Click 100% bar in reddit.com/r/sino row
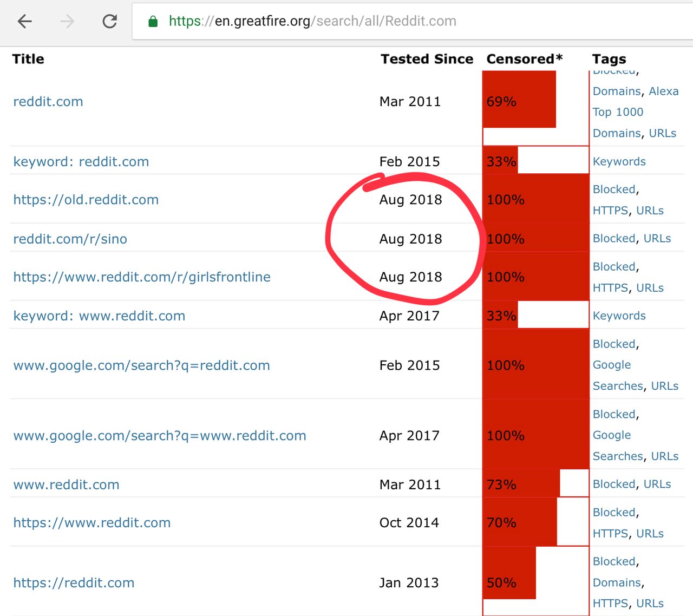The image size is (693, 616). coord(536,238)
